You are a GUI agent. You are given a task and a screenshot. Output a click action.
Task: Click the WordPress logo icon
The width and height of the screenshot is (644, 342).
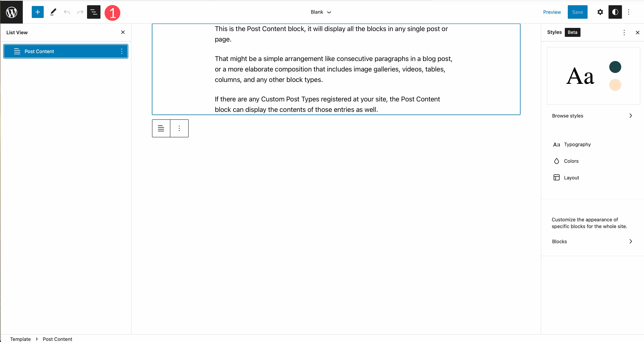pos(12,12)
